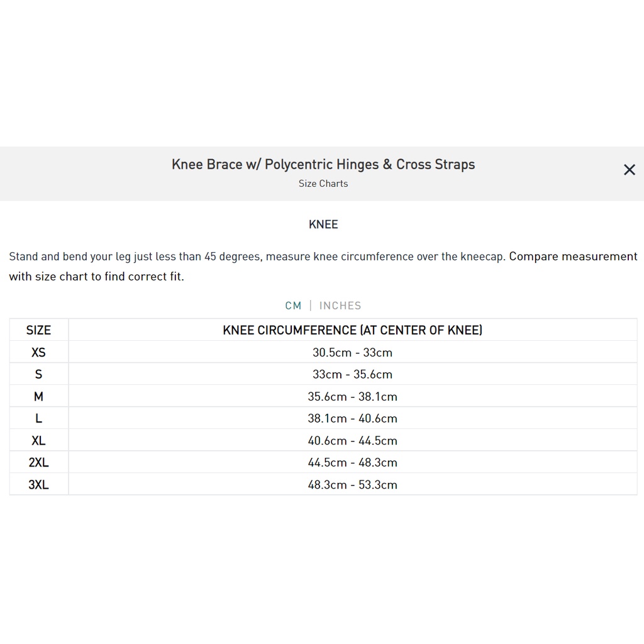644x644 pixels.
Task: Click the 44.5cm - 48.3cm measurement cell
Action: tap(352, 462)
